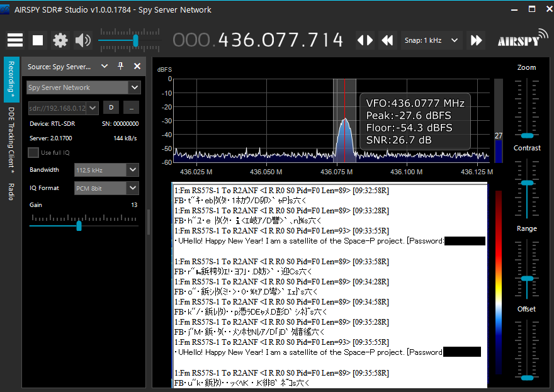Adjust the Gain slider handle
Viewport: 554px width, 392px height.
[79, 226]
